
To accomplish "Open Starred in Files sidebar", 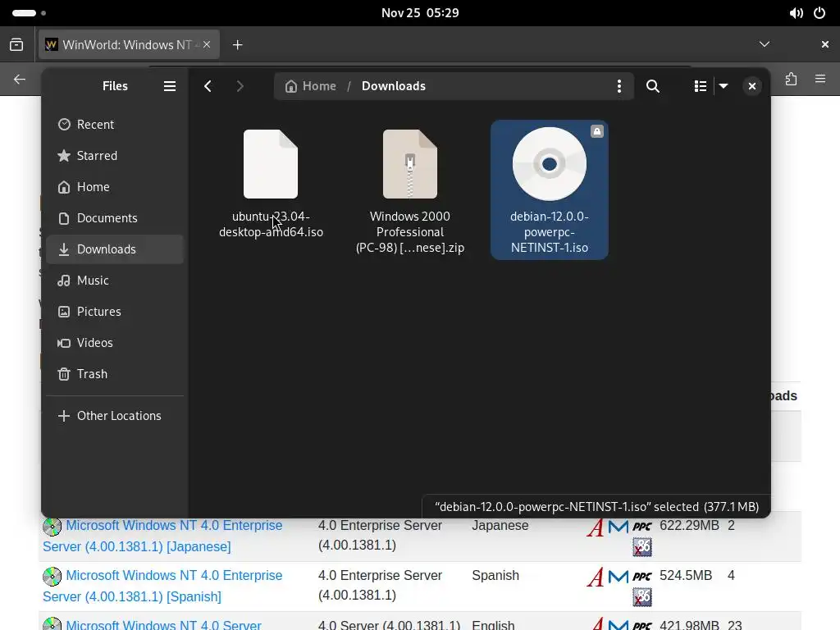I will 115,155.
